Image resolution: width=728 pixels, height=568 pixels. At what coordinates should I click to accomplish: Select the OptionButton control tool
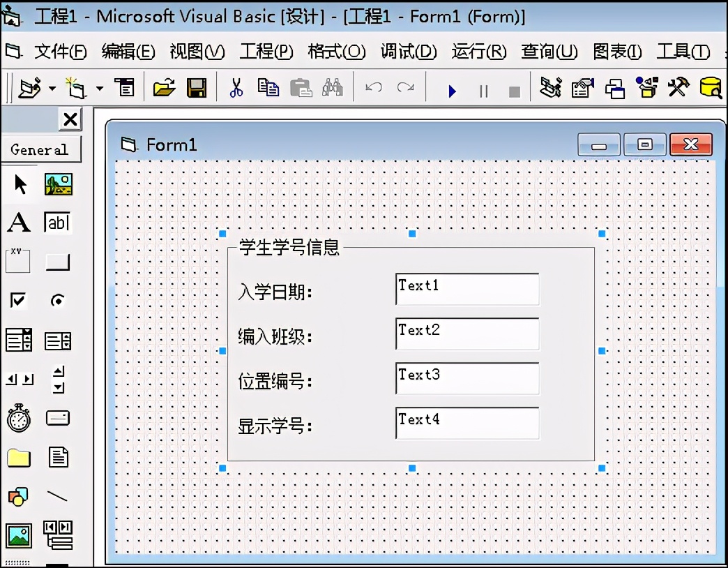tap(58, 301)
